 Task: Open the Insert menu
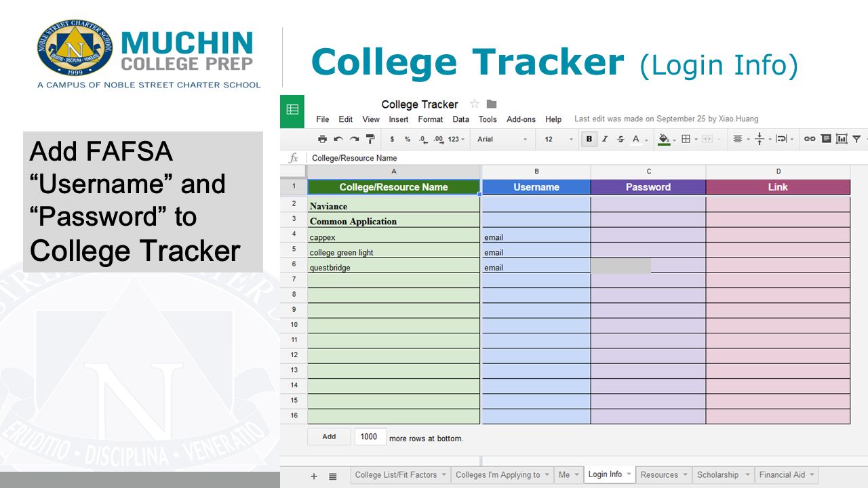pos(399,119)
